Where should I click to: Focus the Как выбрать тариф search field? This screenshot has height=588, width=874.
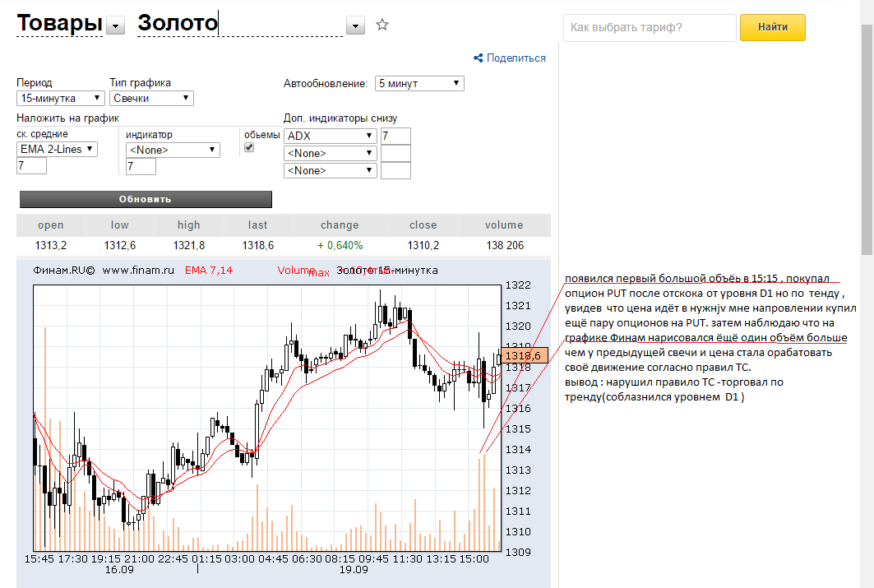tap(649, 27)
